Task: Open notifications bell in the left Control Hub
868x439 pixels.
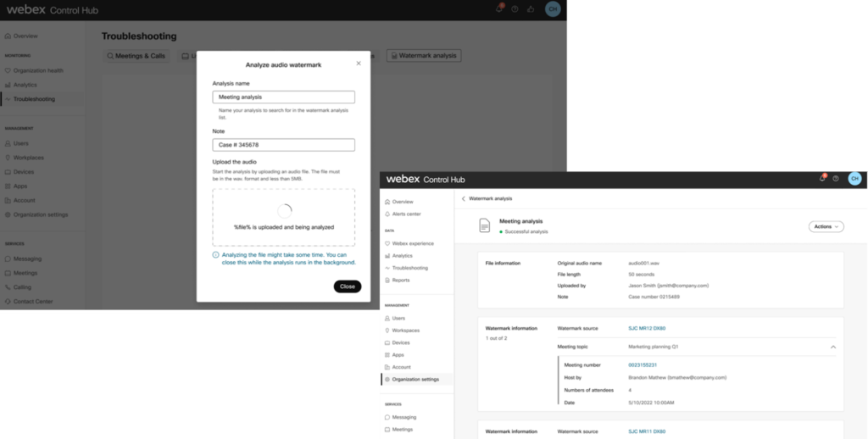Action: point(498,8)
